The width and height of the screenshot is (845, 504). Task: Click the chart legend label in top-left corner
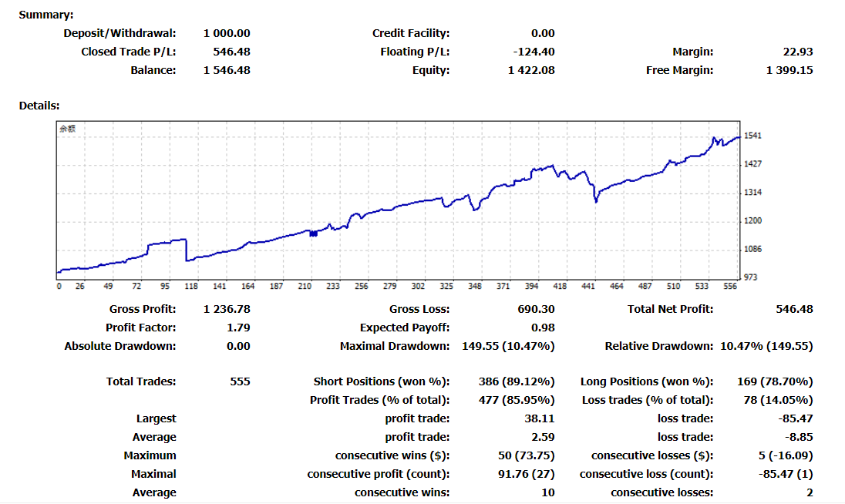pyautogui.click(x=67, y=129)
